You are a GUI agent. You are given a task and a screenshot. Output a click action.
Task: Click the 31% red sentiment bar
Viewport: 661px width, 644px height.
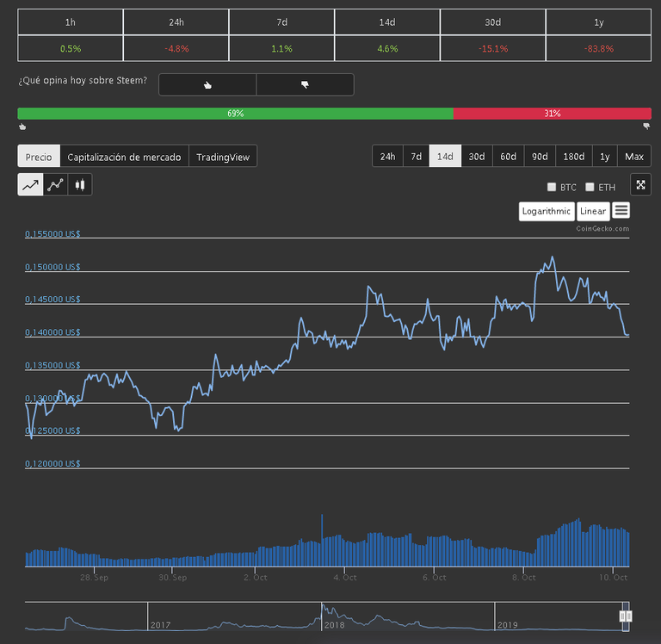point(553,113)
